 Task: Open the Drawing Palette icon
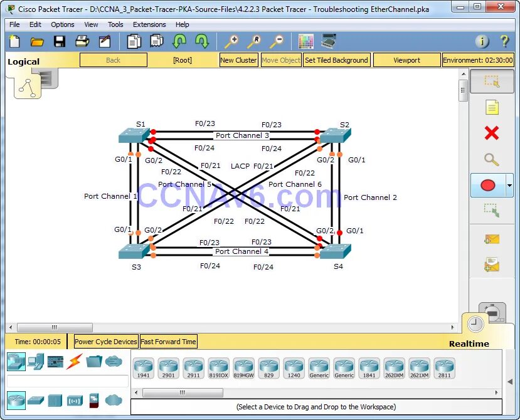(305, 42)
